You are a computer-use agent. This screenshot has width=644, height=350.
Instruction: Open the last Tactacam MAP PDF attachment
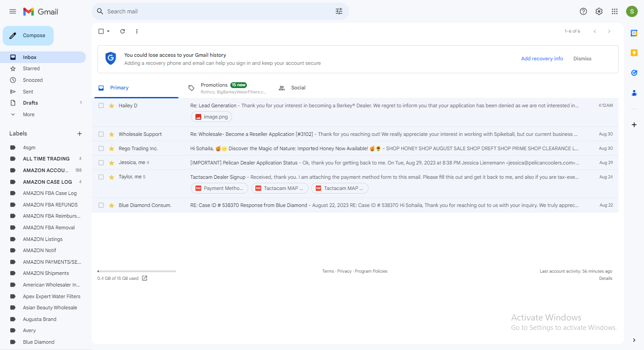pyautogui.click(x=340, y=188)
